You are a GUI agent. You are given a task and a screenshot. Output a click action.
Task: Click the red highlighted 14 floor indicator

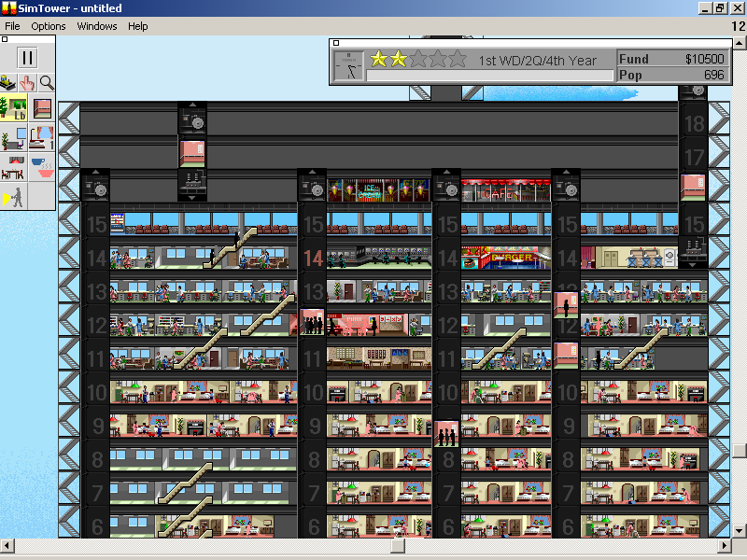pyautogui.click(x=313, y=259)
